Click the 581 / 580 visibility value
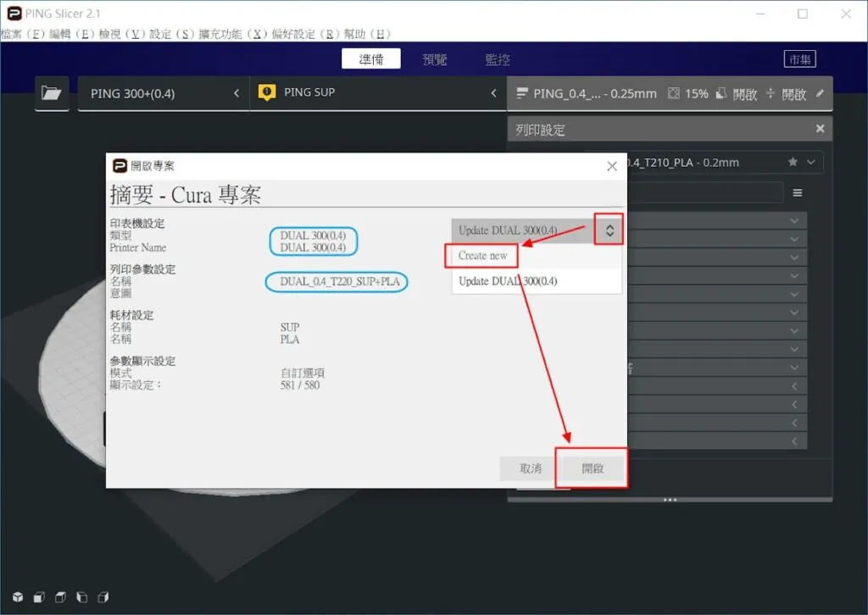Image resolution: width=868 pixels, height=615 pixels. click(299, 385)
